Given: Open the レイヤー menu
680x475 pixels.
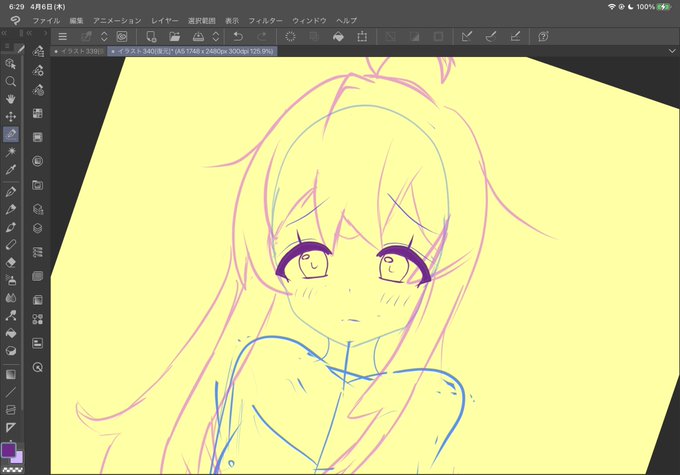Looking at the screenshot, I should pyautogui.click(x=164, y=20).
